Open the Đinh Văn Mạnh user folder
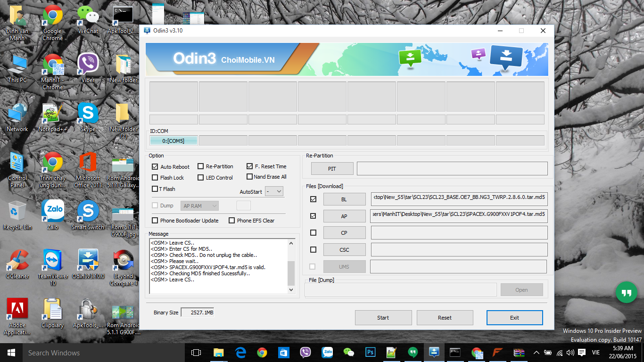Image resolution: width=644 pixels, height=362 pixels. pos(17,23)
